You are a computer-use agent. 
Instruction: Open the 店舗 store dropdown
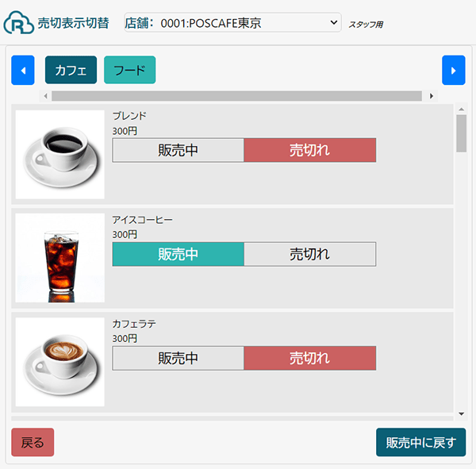click(x=232, y=24)
